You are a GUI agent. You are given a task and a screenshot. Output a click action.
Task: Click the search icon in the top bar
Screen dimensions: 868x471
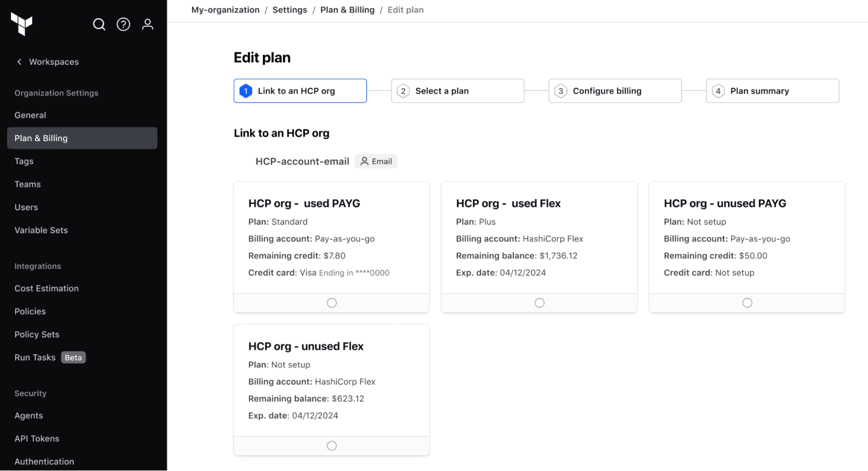coord(99,24)
